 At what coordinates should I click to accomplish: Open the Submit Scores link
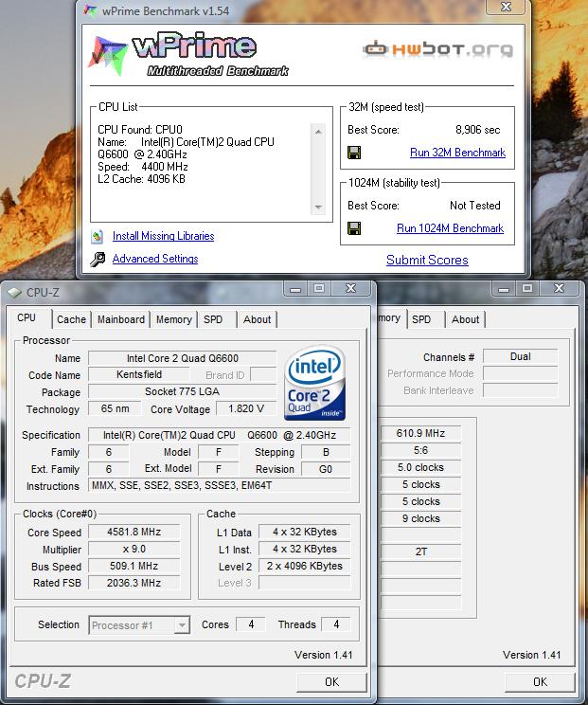(x=427, y=260)
